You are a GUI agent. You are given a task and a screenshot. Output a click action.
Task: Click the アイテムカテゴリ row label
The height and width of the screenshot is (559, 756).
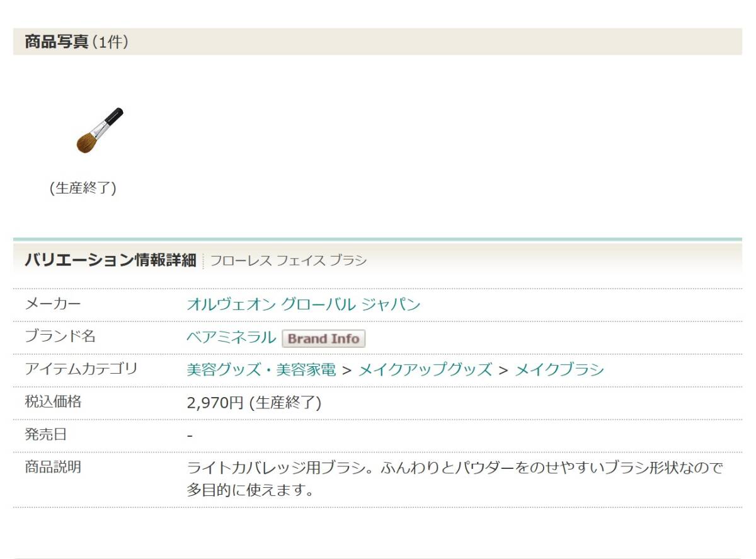pos(81,369)
